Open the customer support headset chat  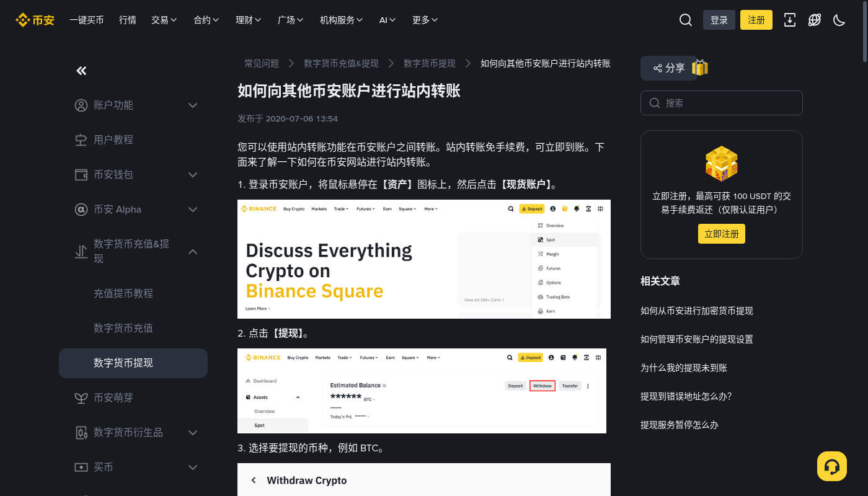click(832, 466)
